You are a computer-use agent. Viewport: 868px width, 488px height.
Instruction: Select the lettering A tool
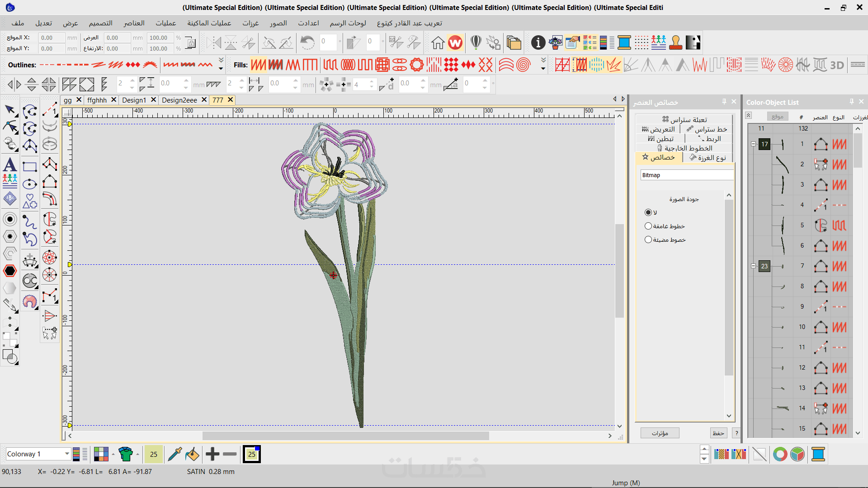click(x=10, y=165)
